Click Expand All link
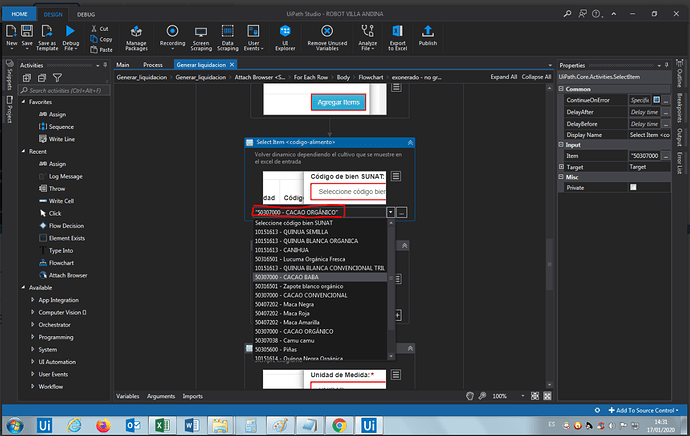This screenshot has width=690, height=436. point(503,77)
